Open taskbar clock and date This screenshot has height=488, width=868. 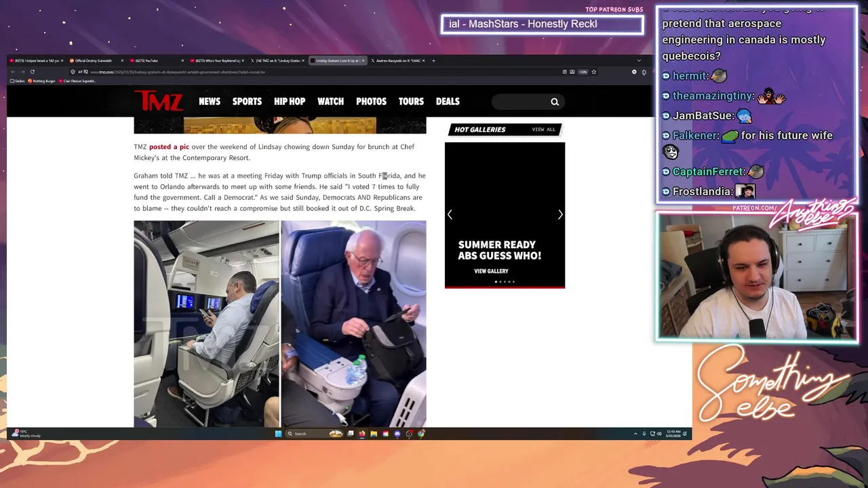pyautogui.click(x=673, y=434)
